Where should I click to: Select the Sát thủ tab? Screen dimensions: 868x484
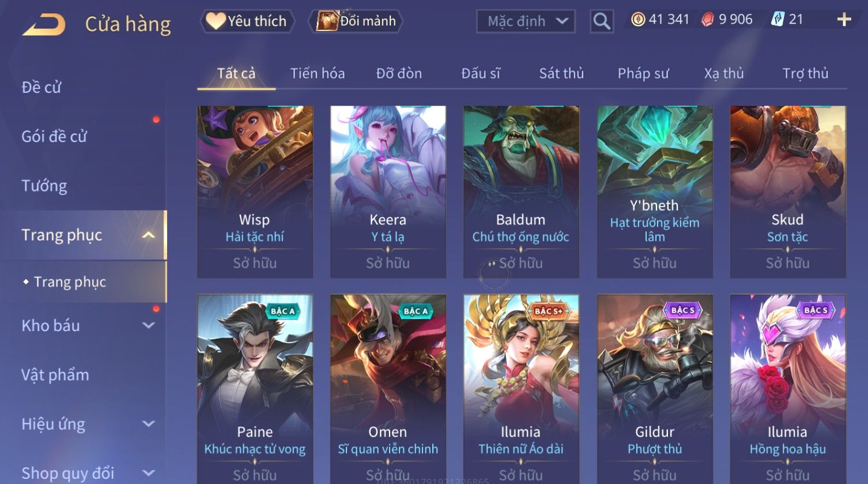[561, 73]
